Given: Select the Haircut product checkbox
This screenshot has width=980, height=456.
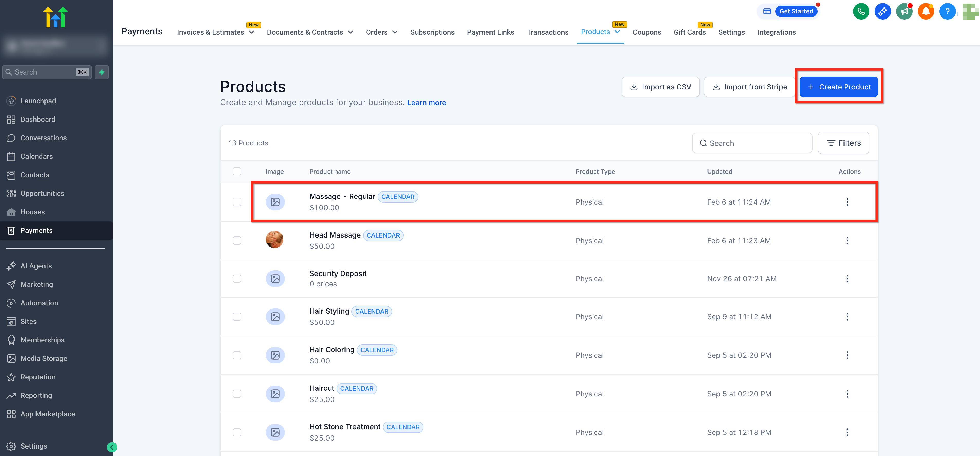Looking at the screenshot, I should pos(237,394).
